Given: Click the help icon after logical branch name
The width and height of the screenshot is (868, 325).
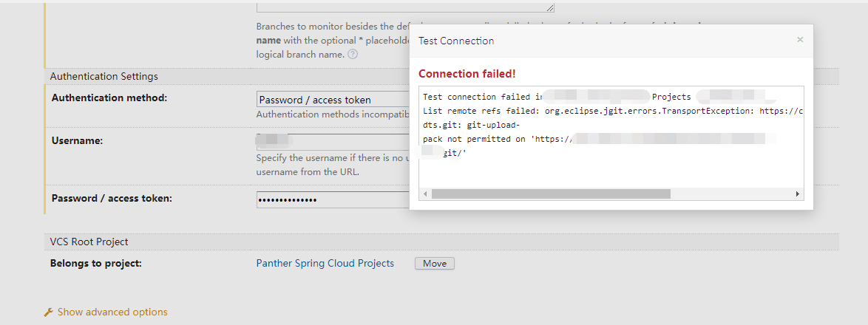Looking at the screenshot, I should pos(353,54).
